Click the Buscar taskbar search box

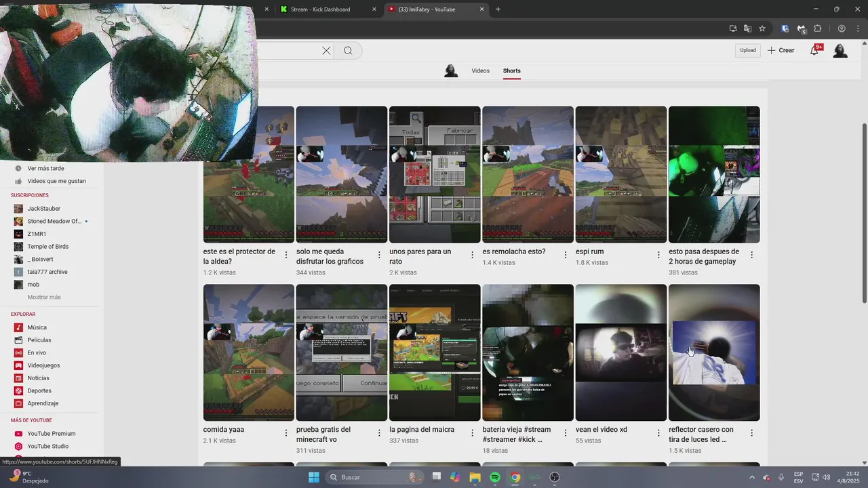click(375, 477)
